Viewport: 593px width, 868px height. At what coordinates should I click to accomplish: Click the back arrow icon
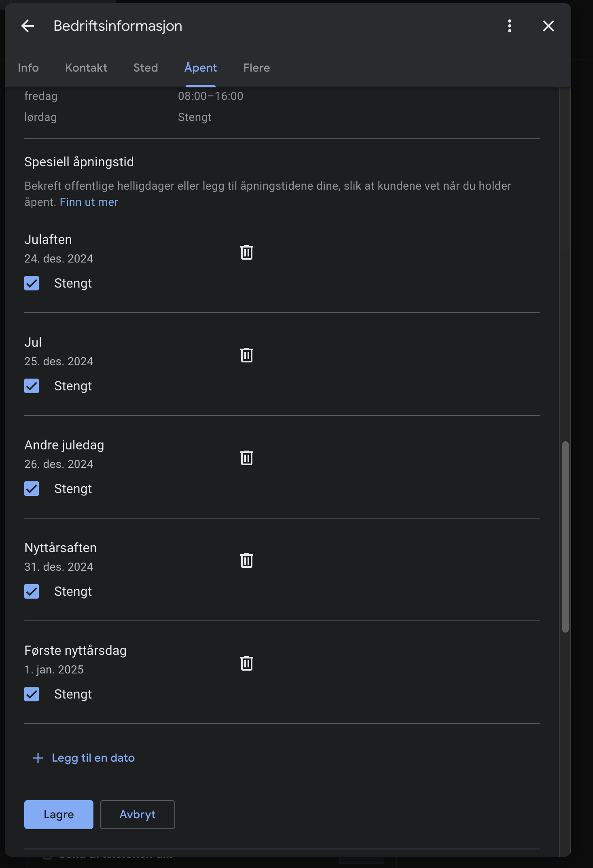(x=28, y=26)
